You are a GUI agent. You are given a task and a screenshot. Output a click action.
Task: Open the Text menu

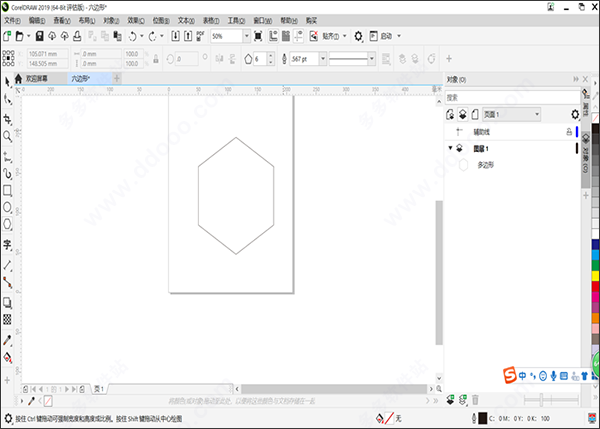click(x=186, y=21)
